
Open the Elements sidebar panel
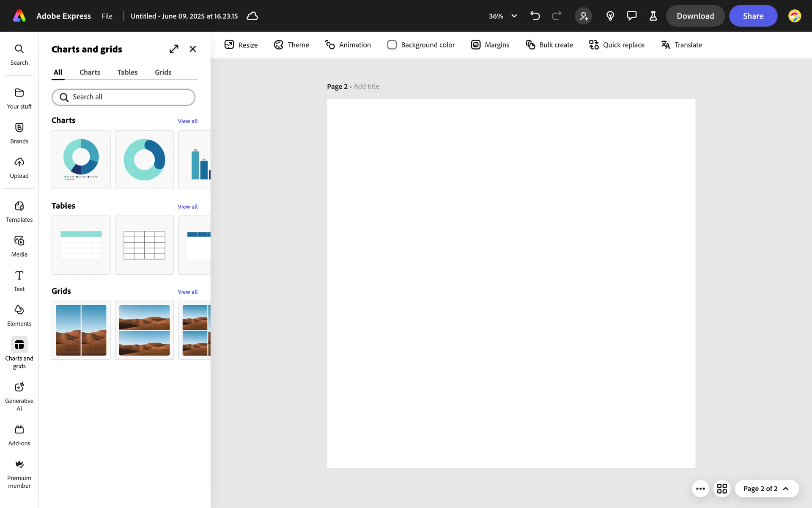coord(19,315)
